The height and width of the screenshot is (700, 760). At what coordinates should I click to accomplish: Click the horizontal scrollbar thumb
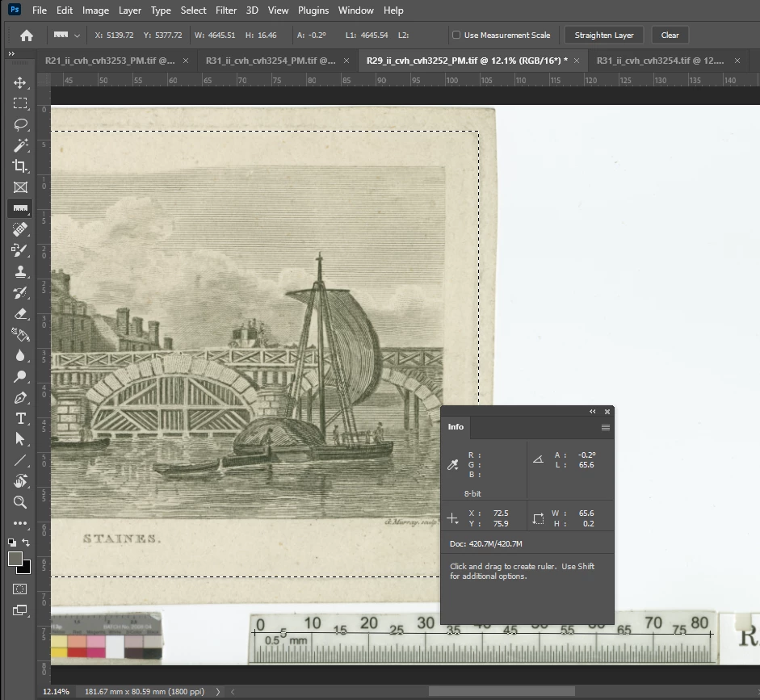(x=502, y=692)
